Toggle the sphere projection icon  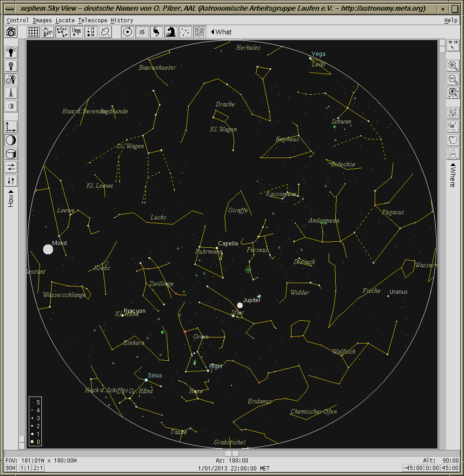point(11,140)
